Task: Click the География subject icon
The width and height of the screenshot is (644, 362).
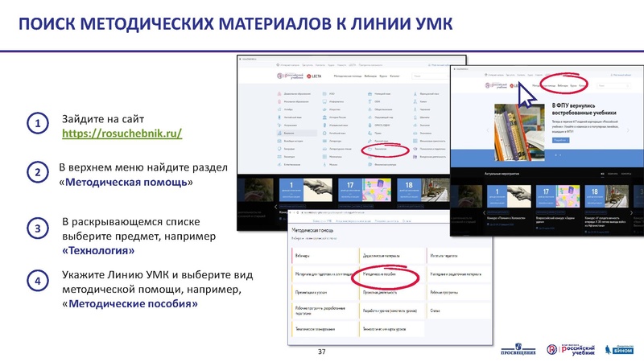Action: point(279,149)
